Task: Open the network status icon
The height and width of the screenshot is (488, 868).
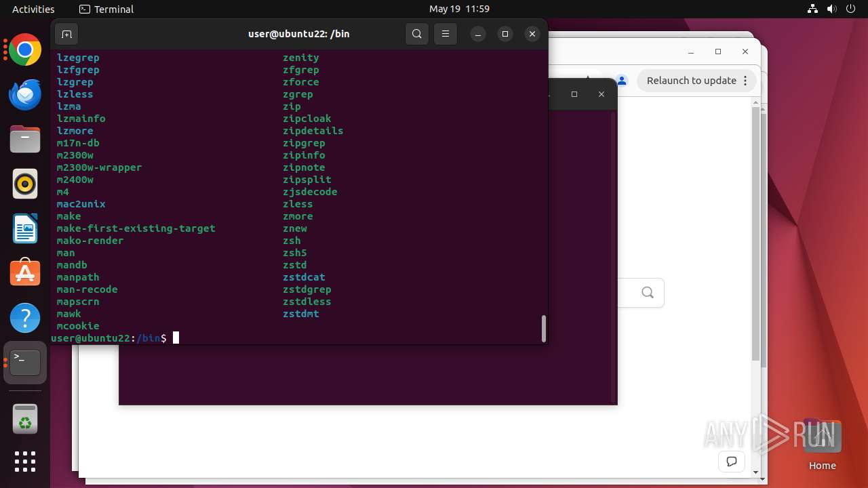Action: coord(813,9)
